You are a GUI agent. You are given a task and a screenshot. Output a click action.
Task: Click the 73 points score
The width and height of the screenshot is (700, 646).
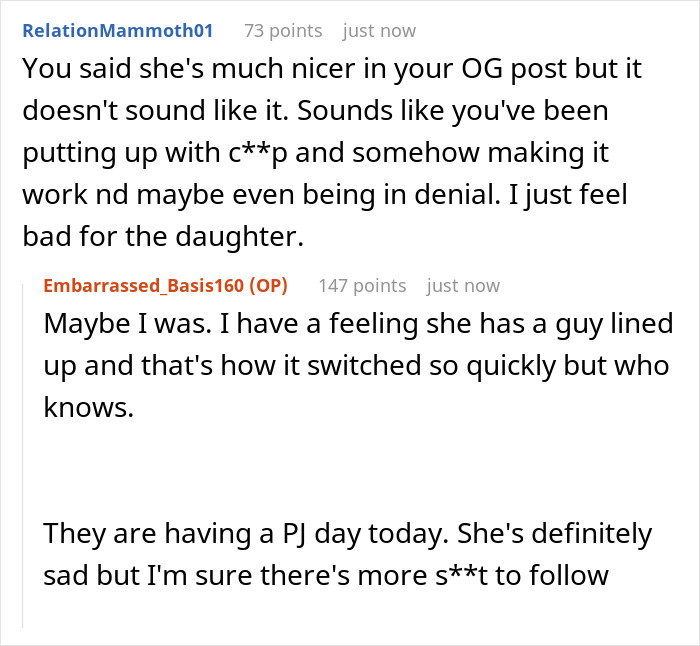point(283,30)
